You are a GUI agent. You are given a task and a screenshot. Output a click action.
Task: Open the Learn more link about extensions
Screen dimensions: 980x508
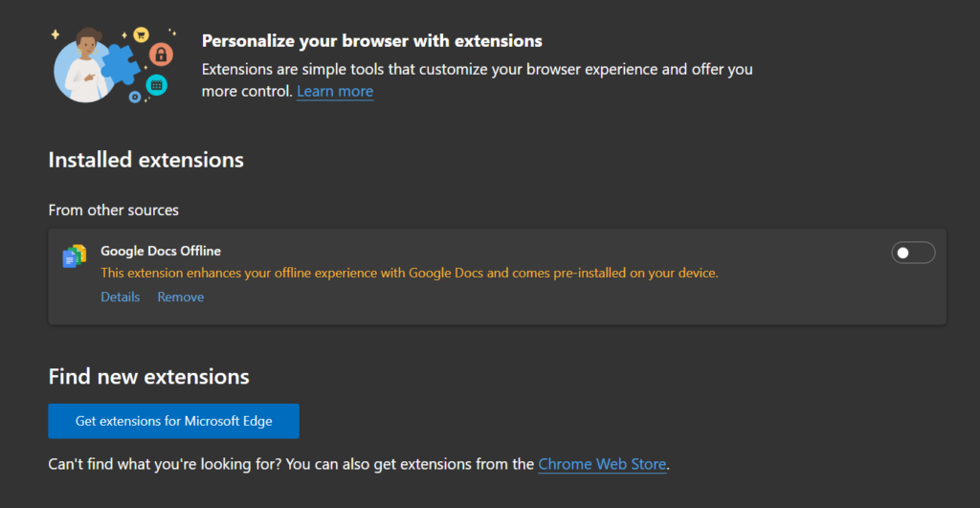(x=335, y=92)
